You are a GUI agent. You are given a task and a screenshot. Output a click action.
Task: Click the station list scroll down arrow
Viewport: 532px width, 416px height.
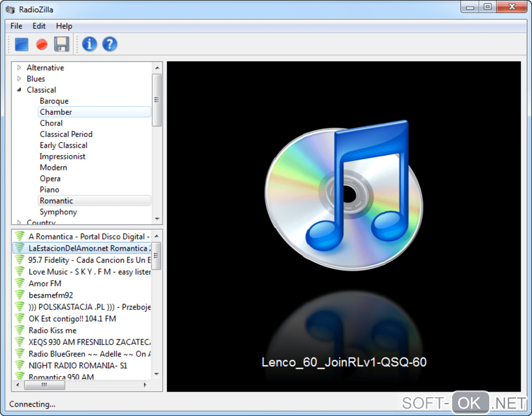tap(157, 374)
